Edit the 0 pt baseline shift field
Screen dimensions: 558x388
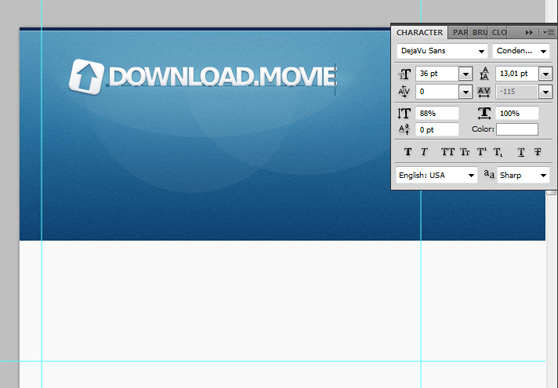[x=437, y=130]
